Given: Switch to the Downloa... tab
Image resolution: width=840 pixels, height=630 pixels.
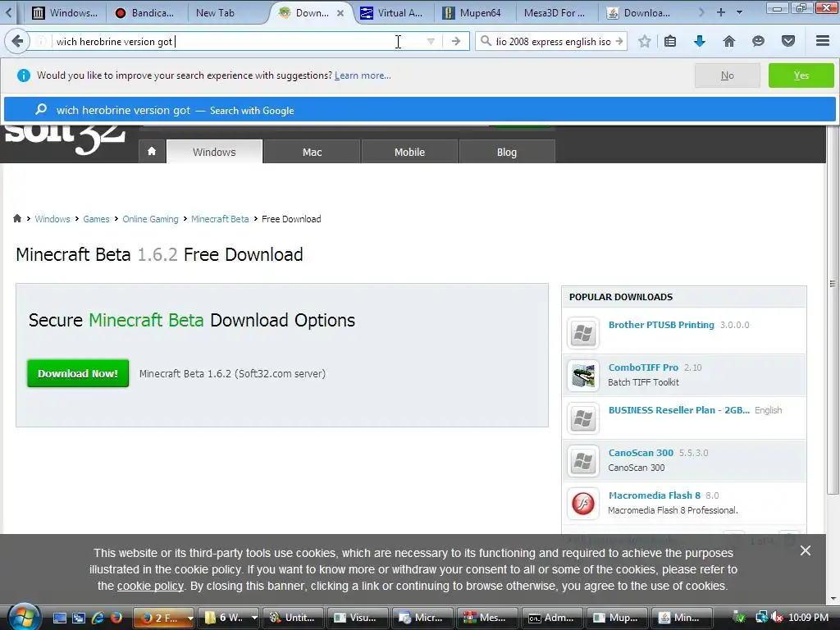Looking at the screenshot, I should click(640, 13).
